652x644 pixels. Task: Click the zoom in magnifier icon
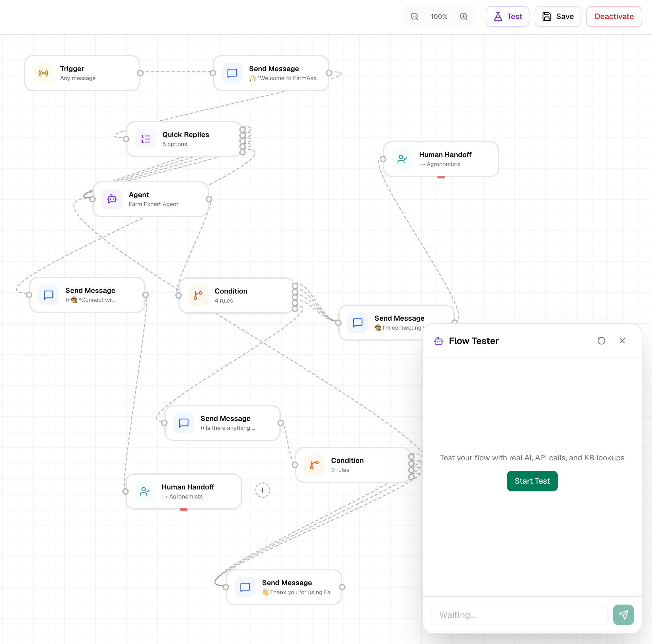pyautogui.click(x=464, y=16)
